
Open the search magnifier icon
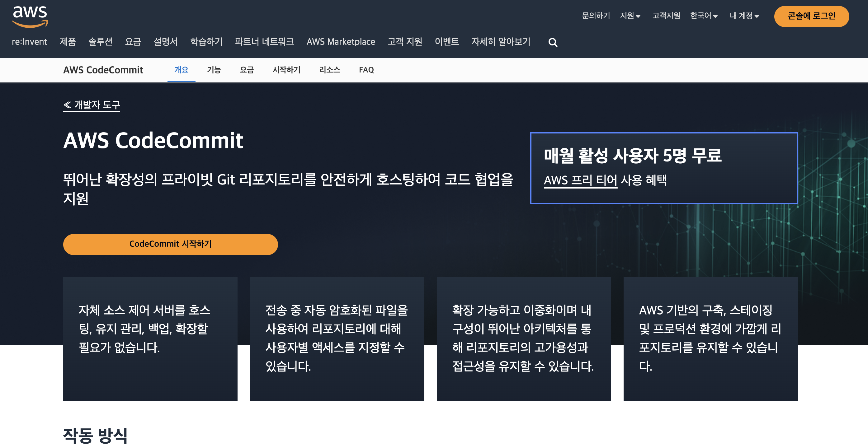click(x=553, y=42)
